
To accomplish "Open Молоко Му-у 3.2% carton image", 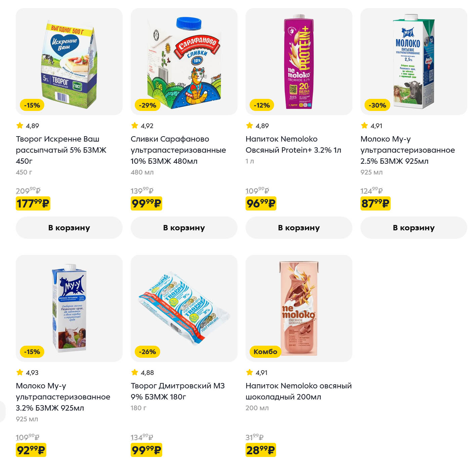I will (x=69, y=308).
